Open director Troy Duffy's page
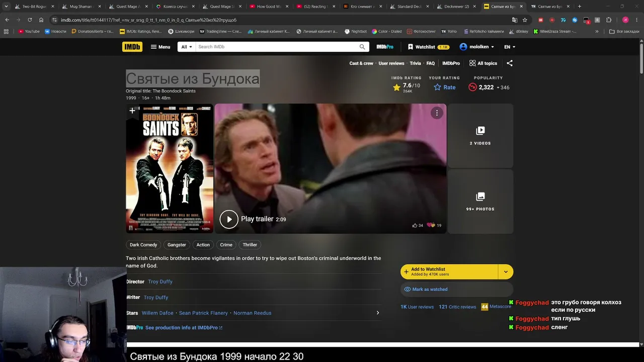The height and width of the screenshot is (362, 644). [x=160, y=282]
